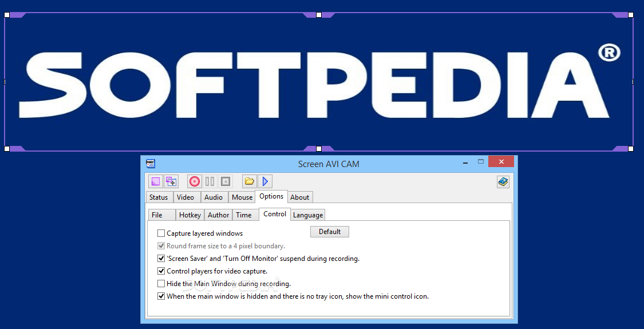Click the top-right capture frame handle

[x=631, y=15]
